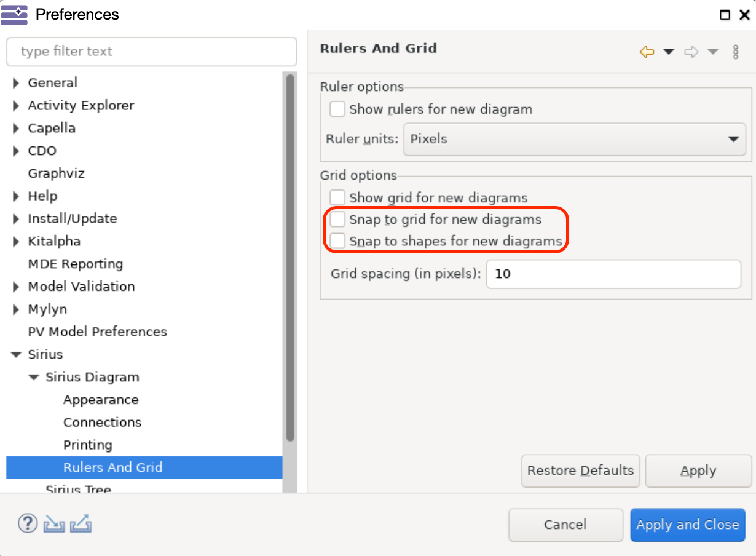Open the Ruler units Pixels dropdown
Image resolution: width=756 pixels, height=556 pixels.
point(575,139)
